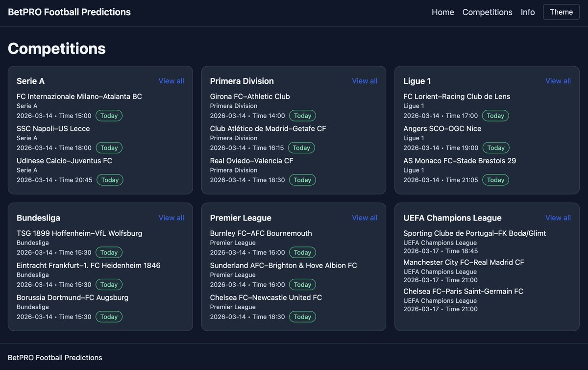The width and height of the screenshot is (588, 370).
Task: Open the Competitions navigation link
Action: (x=488, y=12)
